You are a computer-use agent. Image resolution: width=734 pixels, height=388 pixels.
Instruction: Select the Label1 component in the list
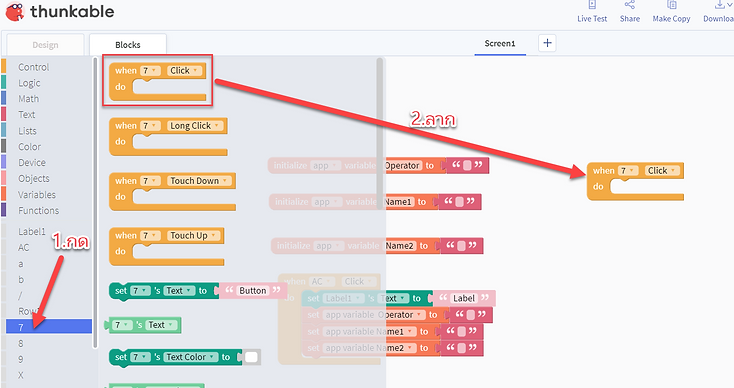point(32,232)
